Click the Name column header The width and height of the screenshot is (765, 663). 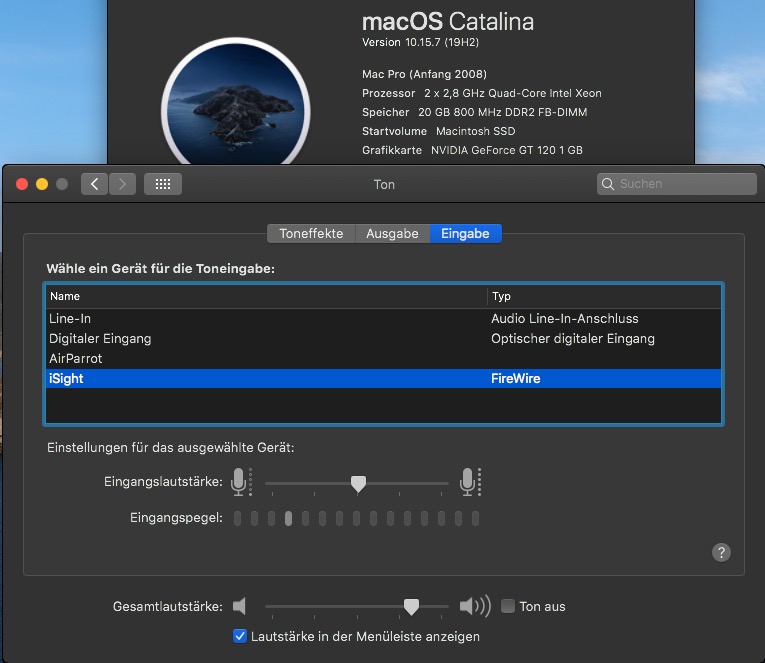266,296
